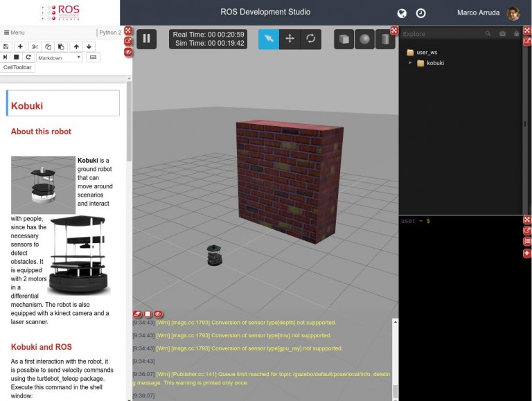Insert a cylinder shape into simulation

tap(385, 39)
